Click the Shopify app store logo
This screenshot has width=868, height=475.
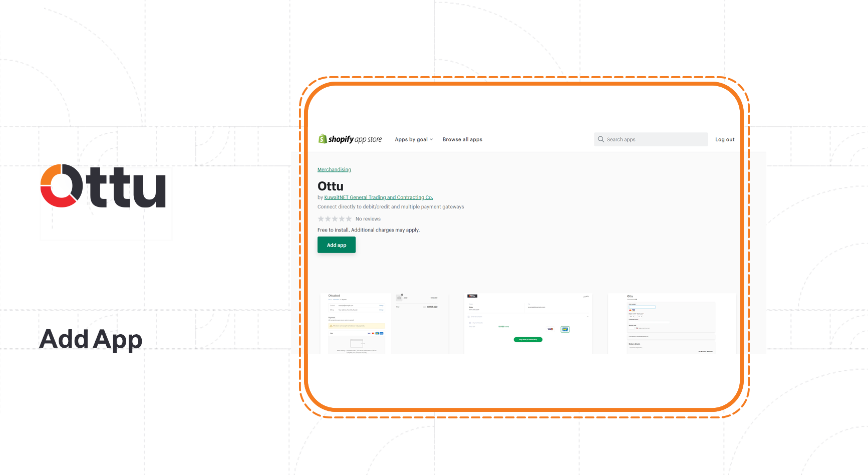point(350,139)
